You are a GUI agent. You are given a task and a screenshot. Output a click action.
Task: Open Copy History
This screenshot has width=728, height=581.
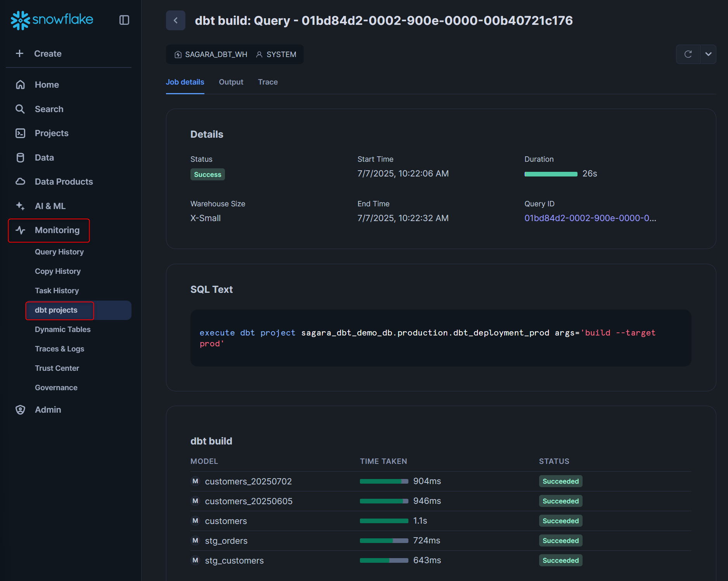click(58, 271)
